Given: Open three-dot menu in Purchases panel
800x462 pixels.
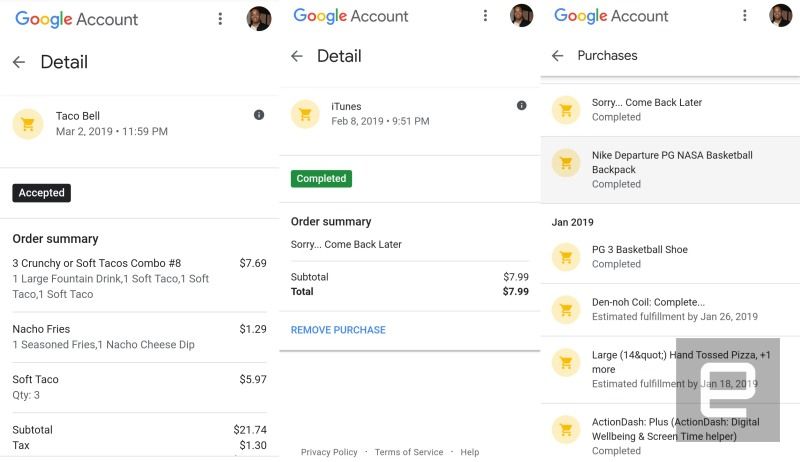Looking at the screenshot, I should click(x=744, y=16).
